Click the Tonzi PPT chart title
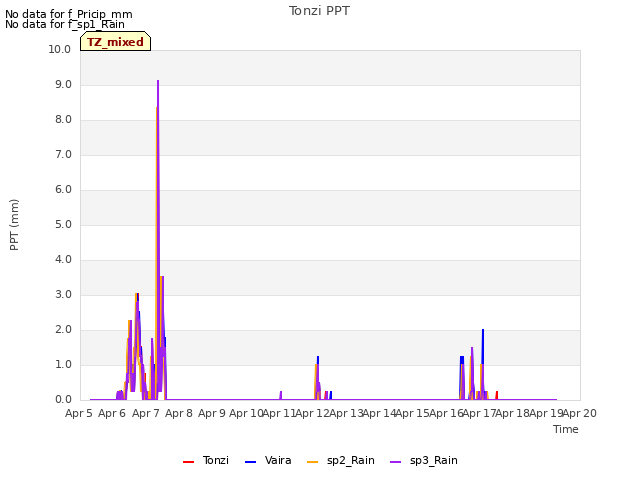This screenshot has height=480, width=640. 319,11
